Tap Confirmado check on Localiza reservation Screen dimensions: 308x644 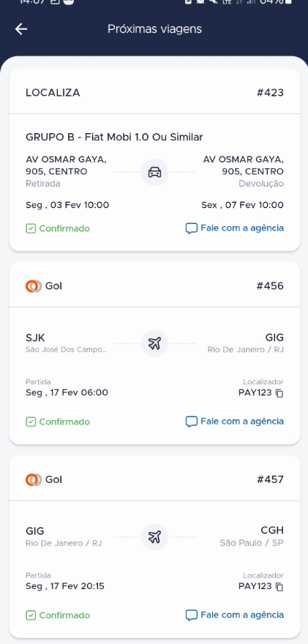[31, 228]
